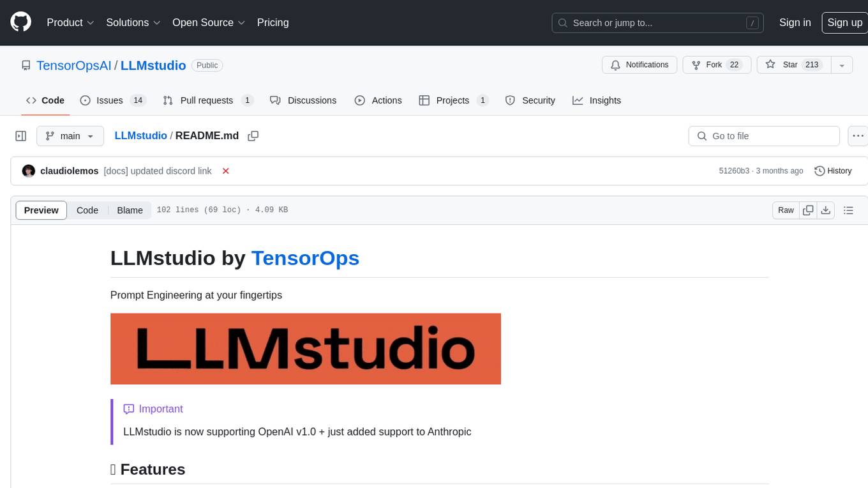Focus the Search or jump to field
868x488 pixels.
click(659, 23)
